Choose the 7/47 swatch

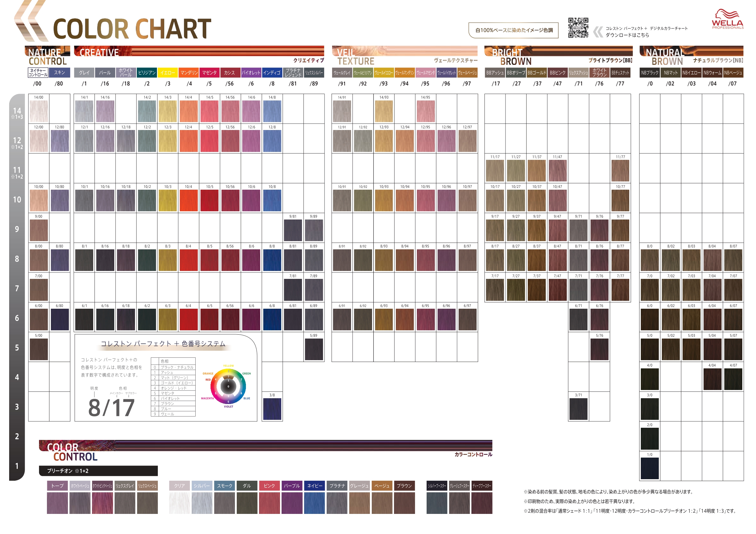(x=557, y=290)
